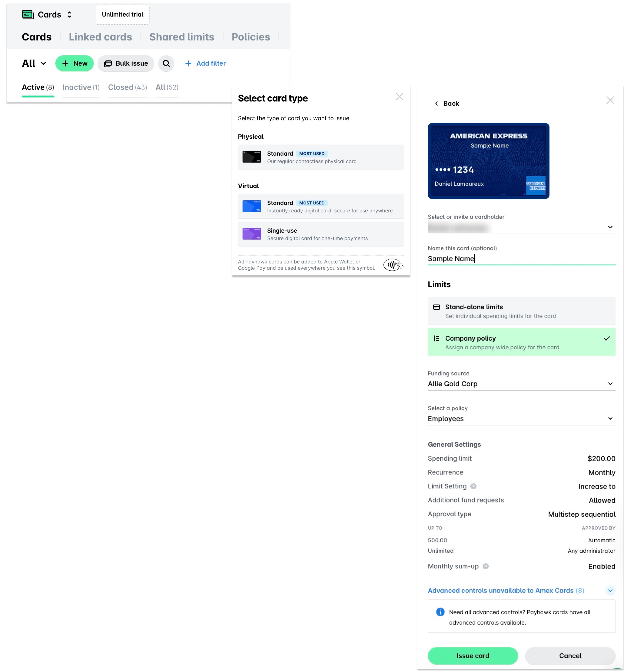Switch to the Linked cards tab

pos(100,37)
